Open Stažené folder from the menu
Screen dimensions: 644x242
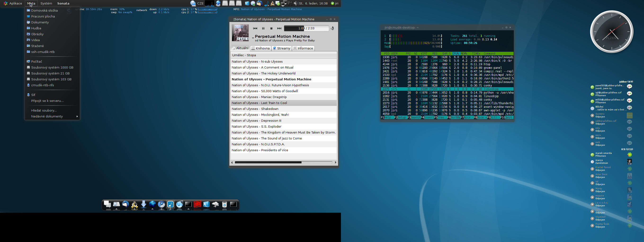coord(52,46)
